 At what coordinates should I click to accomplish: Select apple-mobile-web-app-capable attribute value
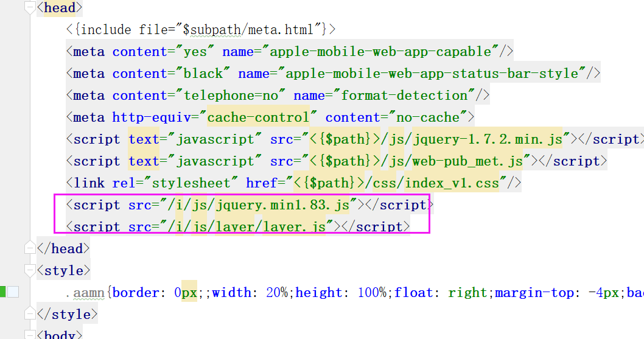tap(380, 52)
